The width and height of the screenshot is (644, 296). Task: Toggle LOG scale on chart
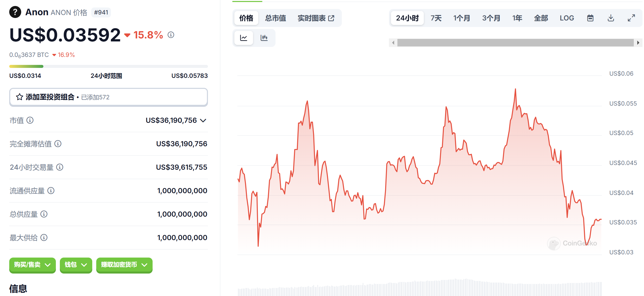(x=567, y=18)
